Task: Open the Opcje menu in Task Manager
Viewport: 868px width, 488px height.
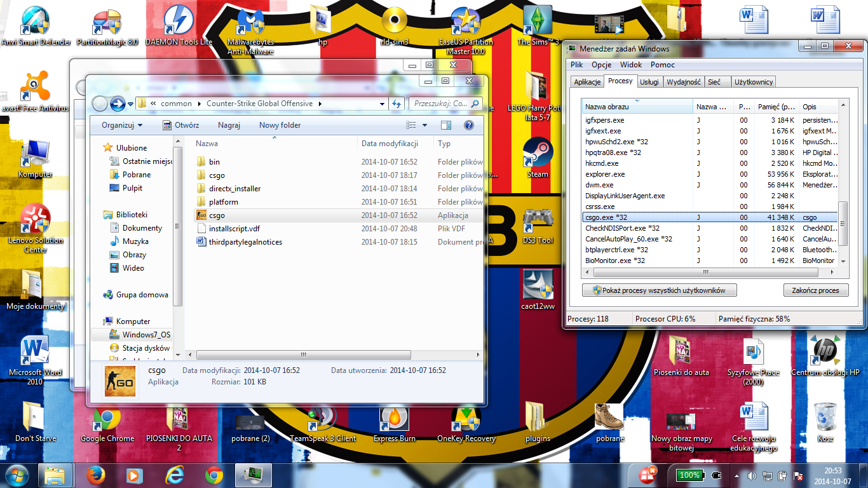Action: (601, 65)
